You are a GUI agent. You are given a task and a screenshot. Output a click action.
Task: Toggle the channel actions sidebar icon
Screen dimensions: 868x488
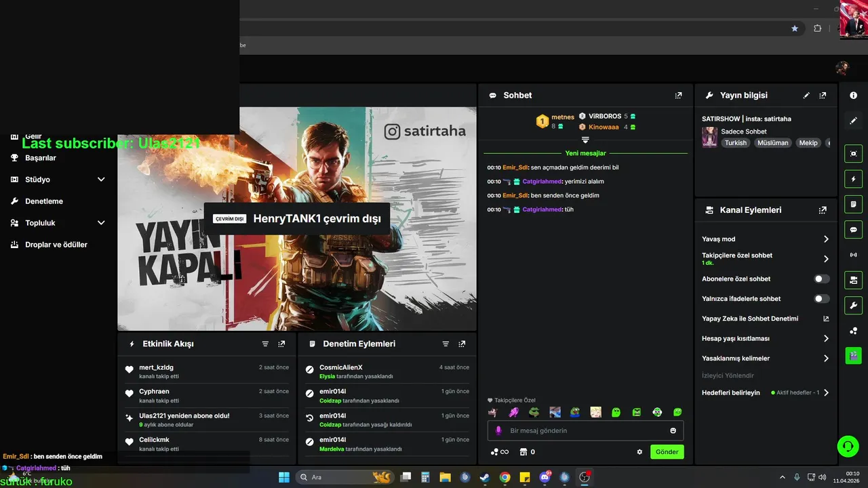pos(853,279)
